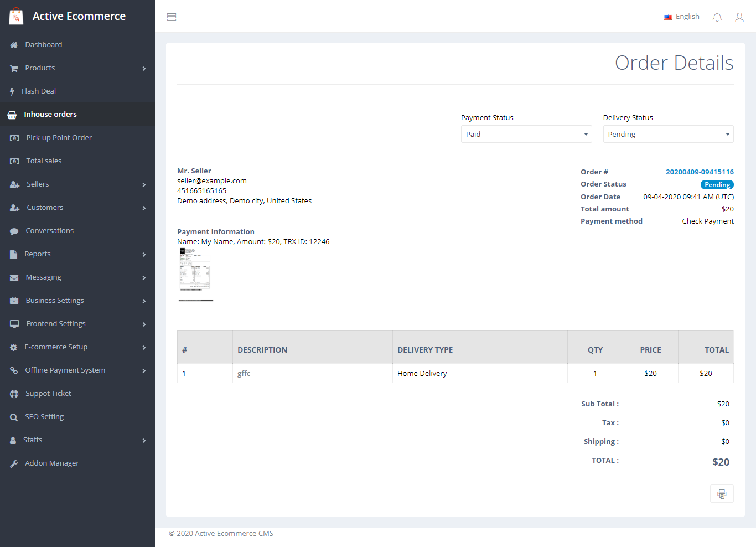Open the Payment Status dropdown
Viewport: 756px width, 547px height.
526,134
